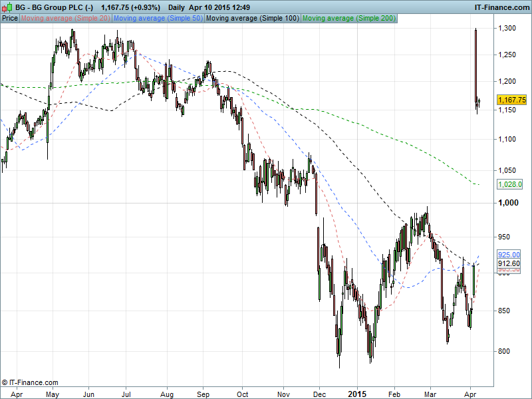
Task: Click the green 1,028.0 moving average tag
Action: click(510, 184)
